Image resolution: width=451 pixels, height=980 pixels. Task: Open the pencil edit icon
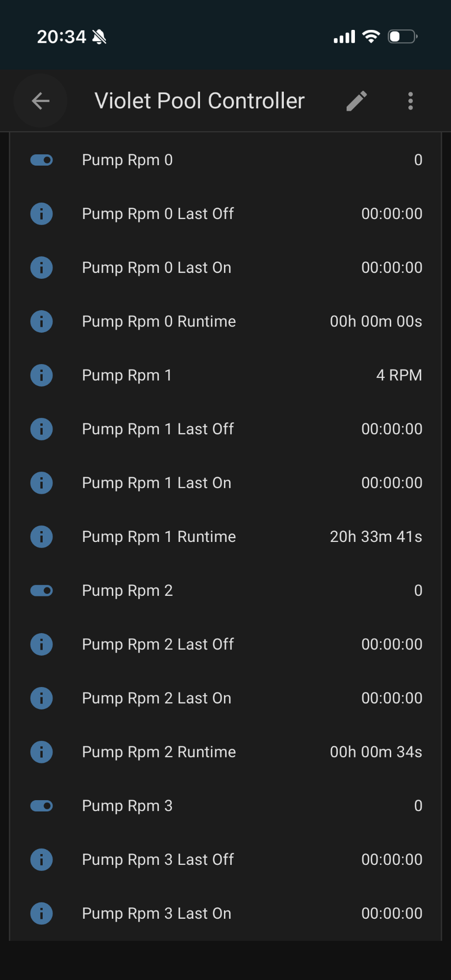tap(356, 101)
